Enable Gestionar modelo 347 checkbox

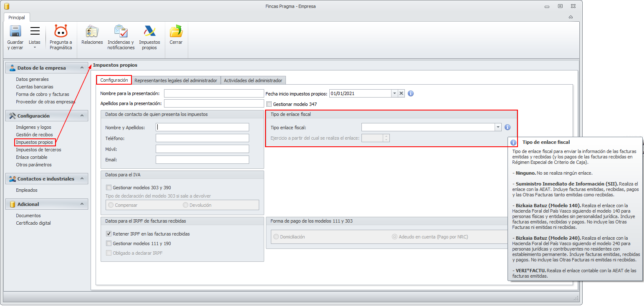[x=269, y=104]
